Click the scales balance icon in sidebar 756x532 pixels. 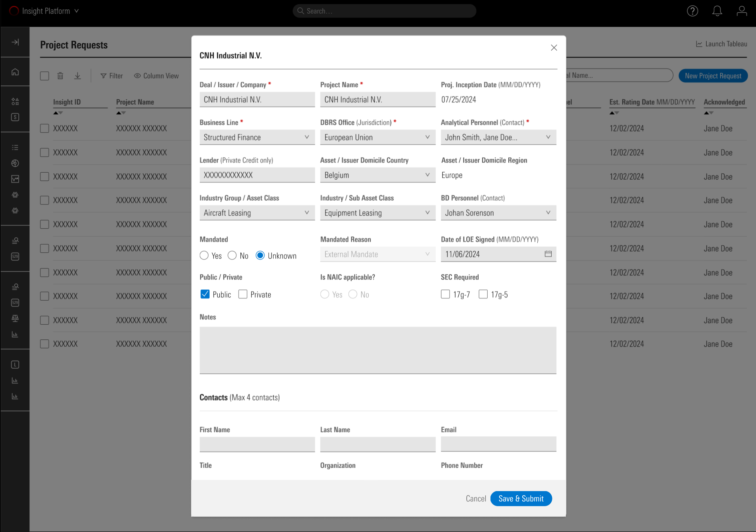[15, 318]
